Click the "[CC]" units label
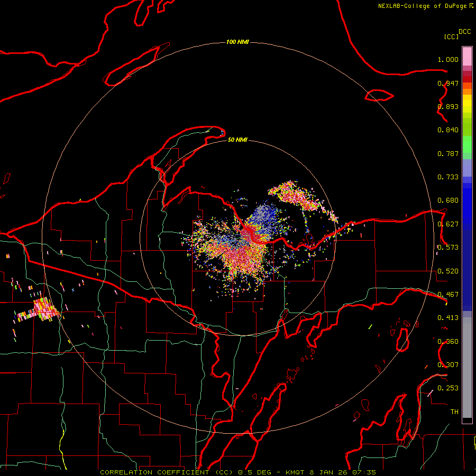The height and width of the screenshot is (476, 476). click(x=451, y=36)
